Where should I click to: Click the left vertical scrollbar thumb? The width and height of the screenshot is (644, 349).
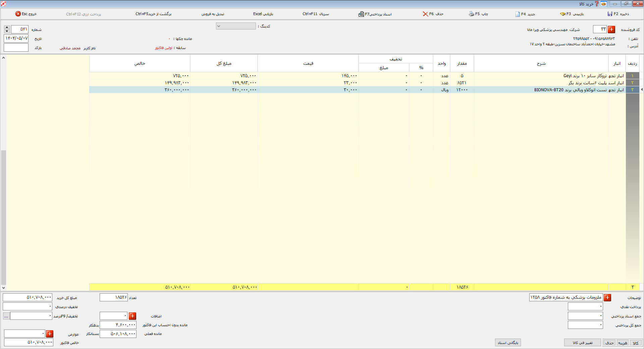(x=3, y=217)
